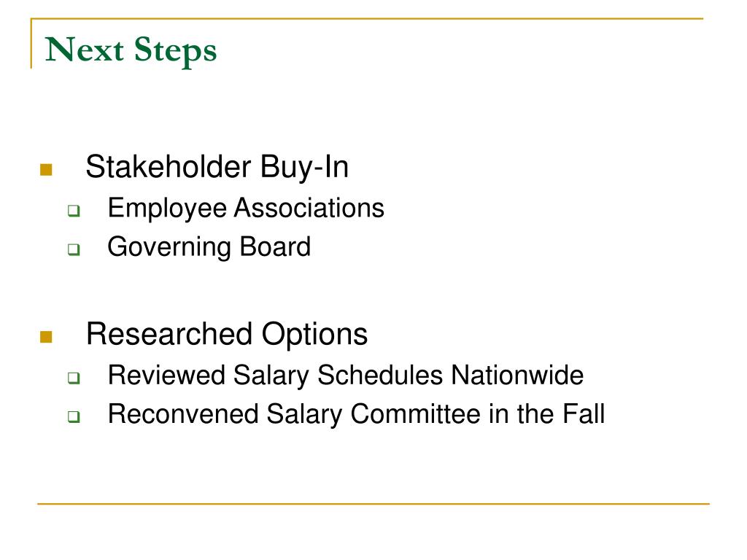The width and height of the screenshot is (747, 560).
Task: Select the Governing Board text line
Action: point(209,247)
